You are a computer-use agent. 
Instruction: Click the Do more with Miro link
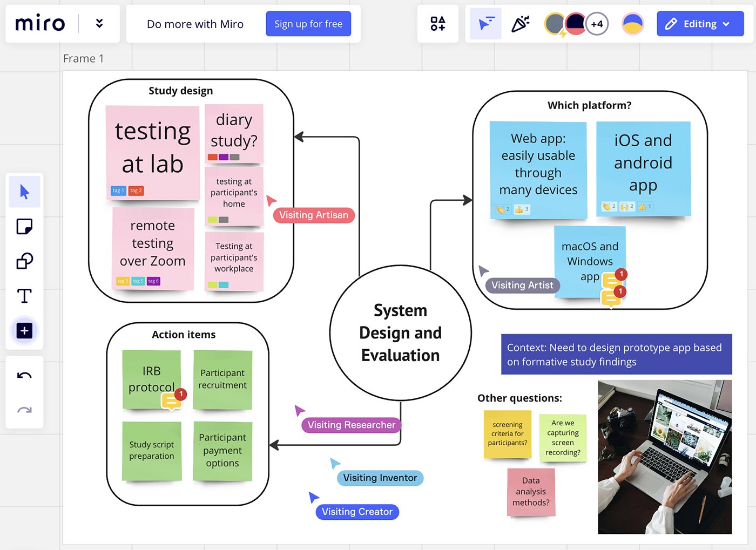point(195,24)
